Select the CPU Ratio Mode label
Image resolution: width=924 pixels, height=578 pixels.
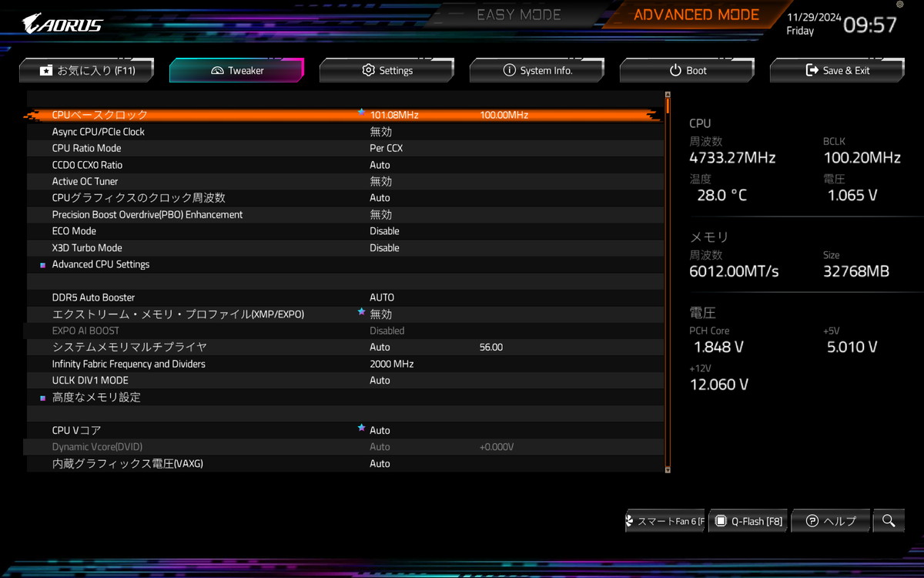[x=86, y=148]
